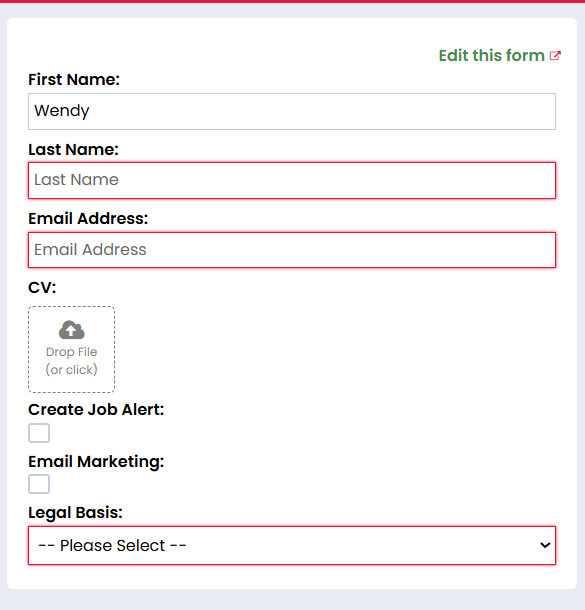Image resolution: width=585 pixels, height=610 pixels.
Task: Enable the Email Marketing checkbox
Action: point(39,484)
